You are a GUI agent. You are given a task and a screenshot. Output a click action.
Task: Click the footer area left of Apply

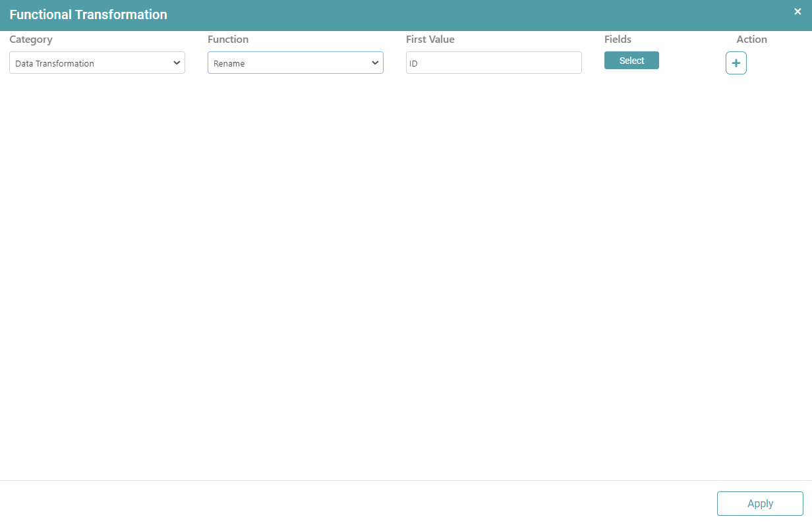click(356, 503)
